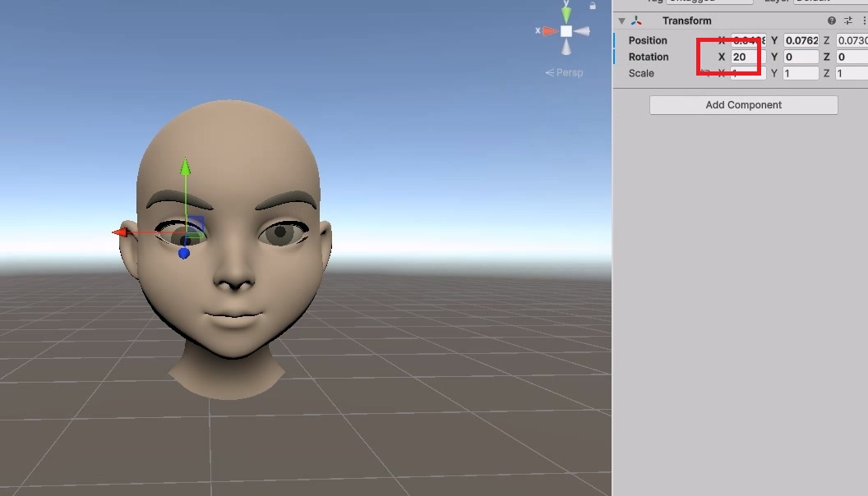
Task: Click the scene gizmo center cube
Action: coord(566,31)
